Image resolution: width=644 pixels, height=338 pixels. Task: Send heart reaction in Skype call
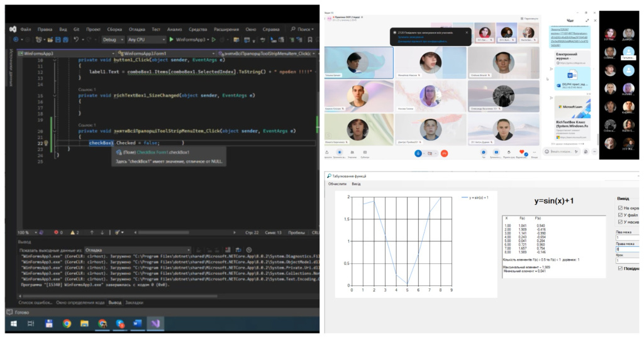click(521, 153)
